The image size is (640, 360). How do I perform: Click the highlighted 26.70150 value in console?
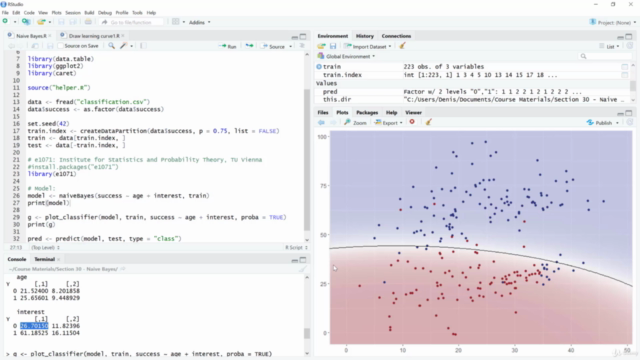click(34, 326)
